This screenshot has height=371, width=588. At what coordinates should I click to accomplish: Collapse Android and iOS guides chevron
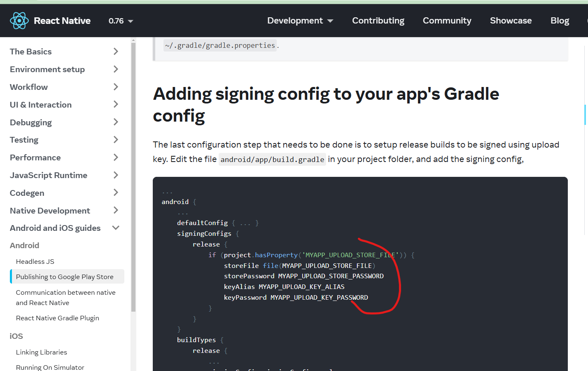pos(116,228)
